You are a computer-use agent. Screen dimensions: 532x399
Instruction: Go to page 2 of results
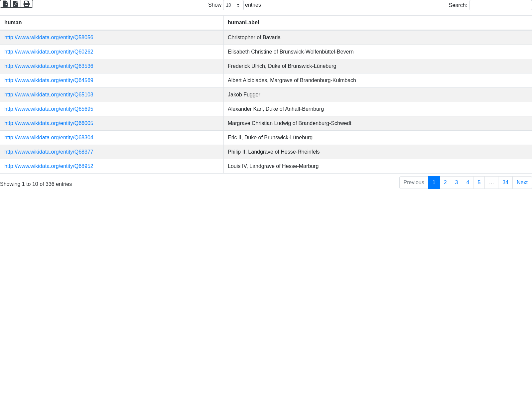pyautogui.click(x=445, y=183)
